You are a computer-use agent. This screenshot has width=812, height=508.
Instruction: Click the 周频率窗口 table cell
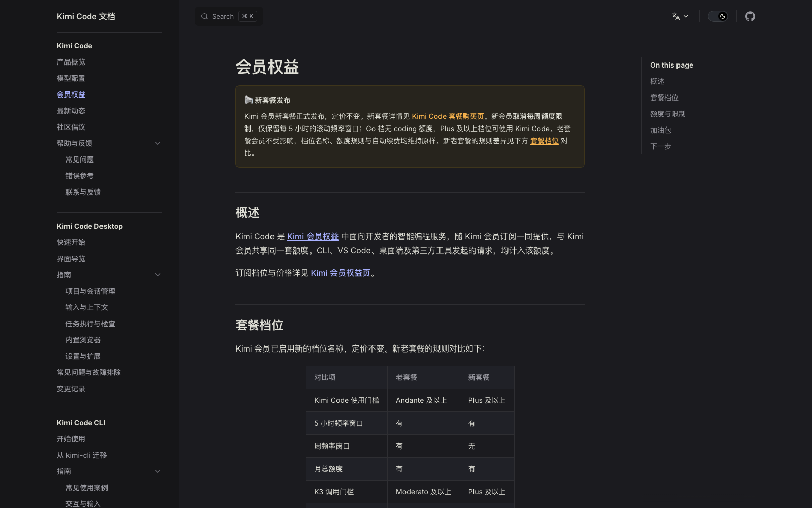pos(347,446)
